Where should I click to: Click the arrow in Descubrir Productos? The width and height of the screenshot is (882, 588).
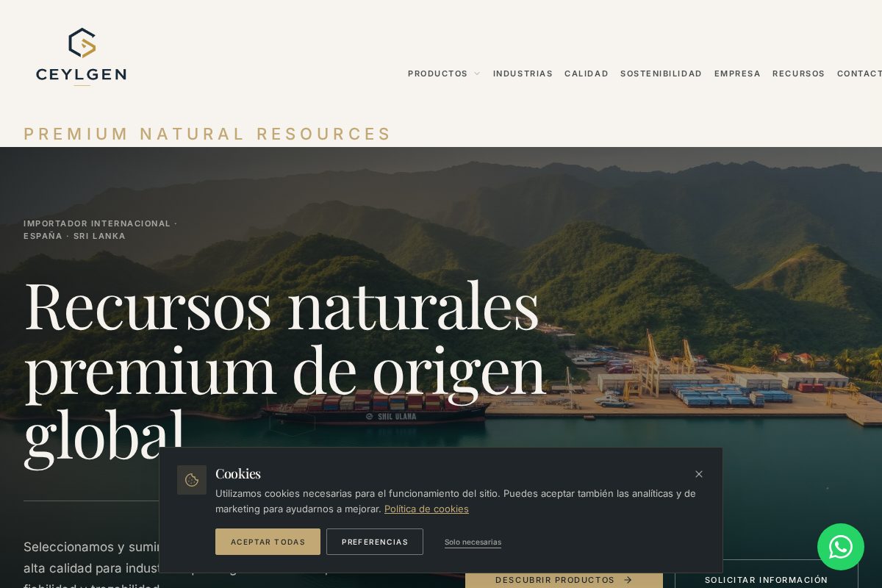(x=628, y=580)
